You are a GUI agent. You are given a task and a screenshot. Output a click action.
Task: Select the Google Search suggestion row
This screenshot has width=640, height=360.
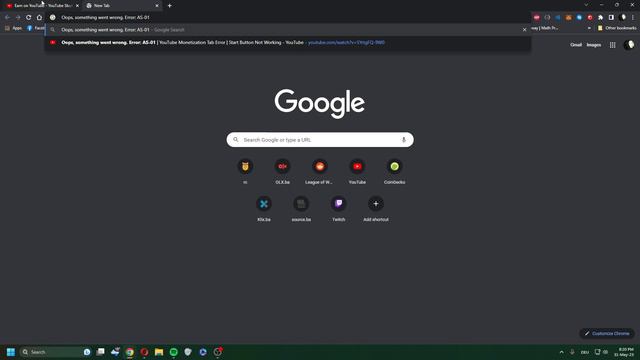[x=288, y=30]
